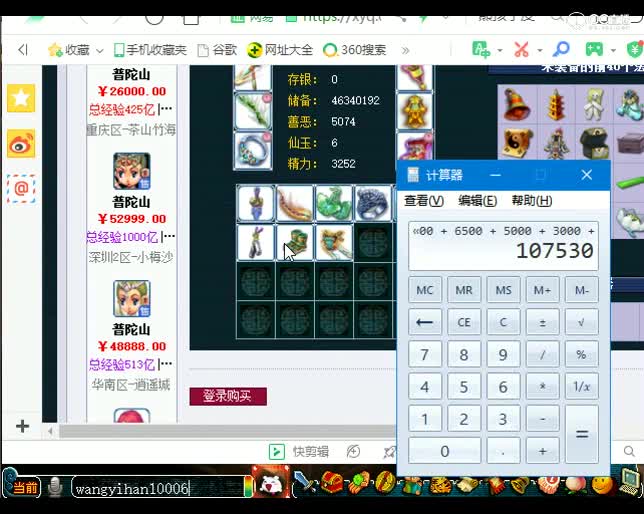
Task: Click the ring equipment slot icon
Action: click(253, 150)
